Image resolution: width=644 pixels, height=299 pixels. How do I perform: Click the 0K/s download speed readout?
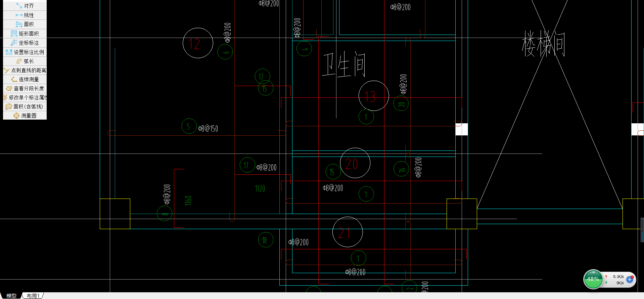(620, 283)
